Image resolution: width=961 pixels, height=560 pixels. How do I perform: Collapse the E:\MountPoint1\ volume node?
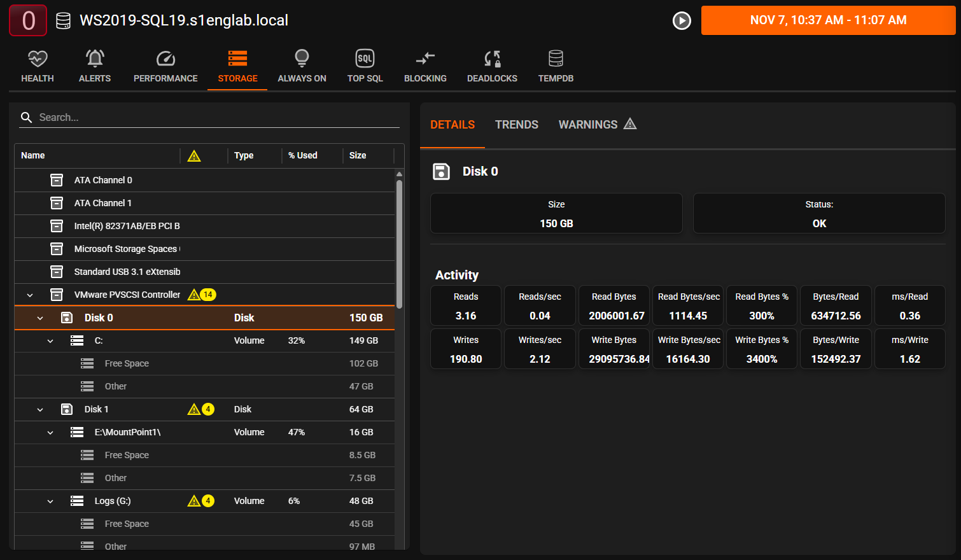pos(50,432)
